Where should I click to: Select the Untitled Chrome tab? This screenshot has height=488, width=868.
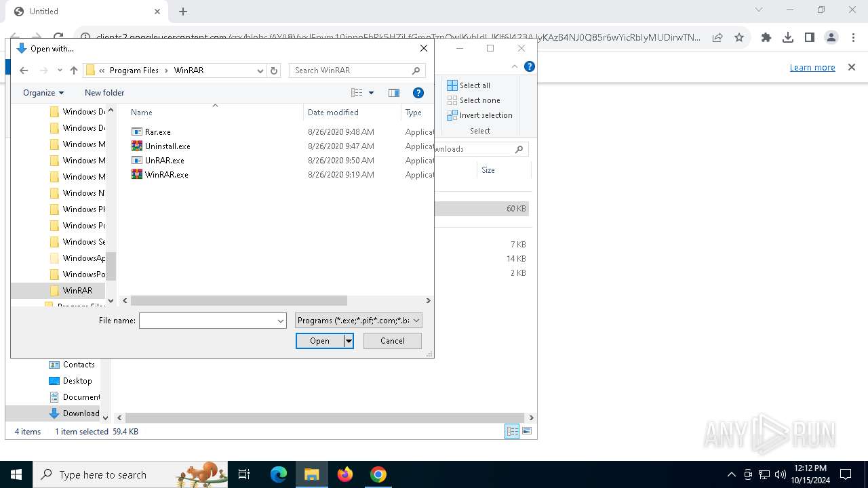88,12
